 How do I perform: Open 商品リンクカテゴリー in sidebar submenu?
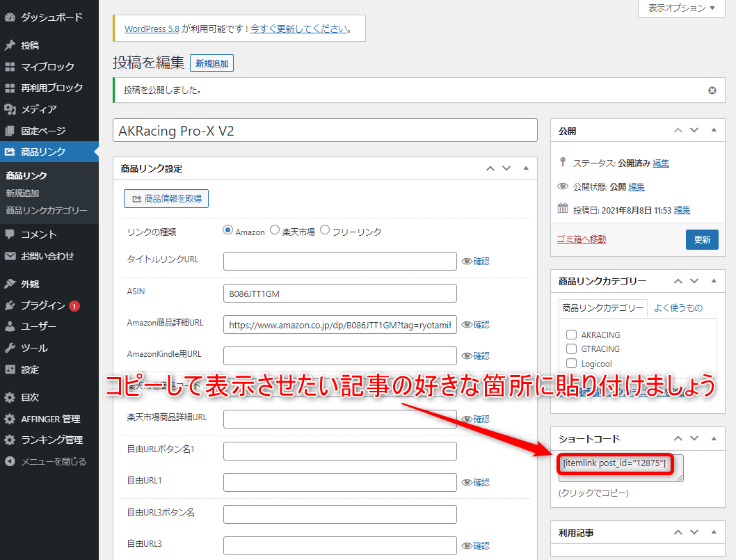pyautogui.click(x=47, y=211)
